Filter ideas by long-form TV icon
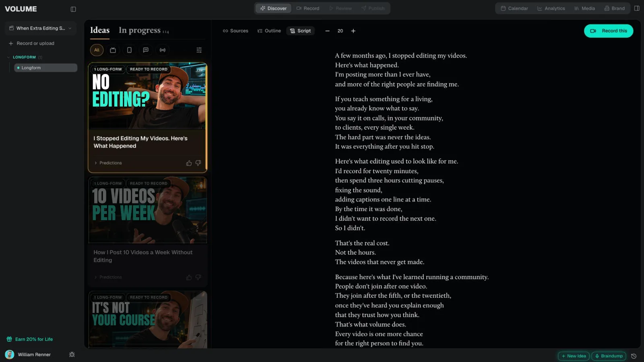 pos(113,50)
